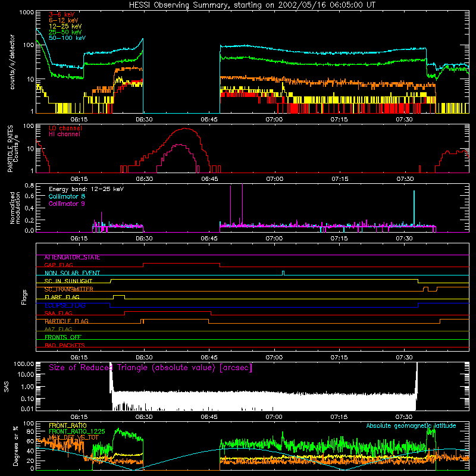Click the HESSI Observing Summary title
Viewport: 476px width, 476px height.
point(252,5)
